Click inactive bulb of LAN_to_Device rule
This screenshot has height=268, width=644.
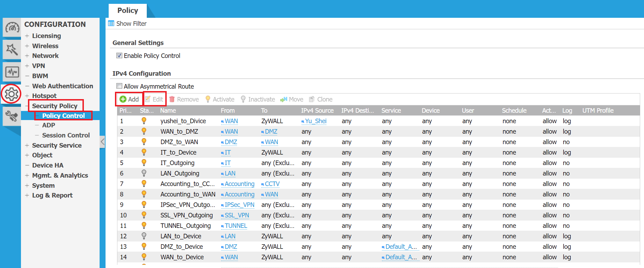(x=144, y=236)
